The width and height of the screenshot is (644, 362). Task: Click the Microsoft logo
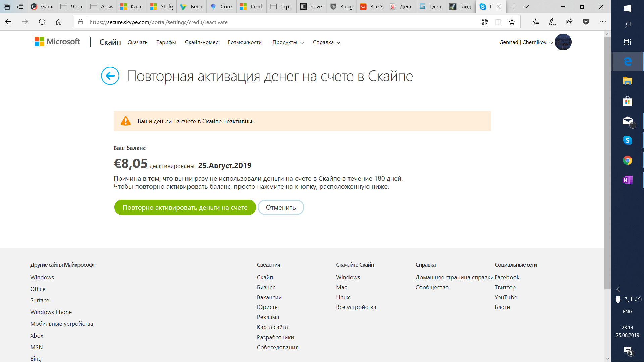pyautogui.click(x=57, y=41)
